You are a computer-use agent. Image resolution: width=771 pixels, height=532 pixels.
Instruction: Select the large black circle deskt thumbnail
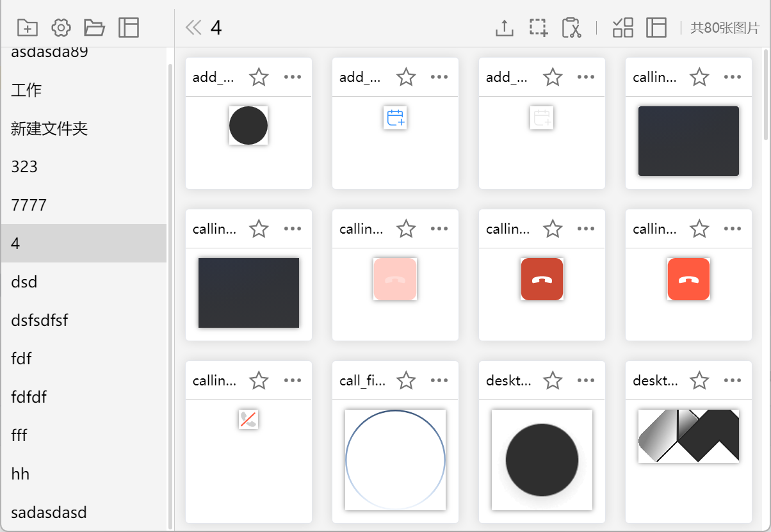pyautogui.click(x=542, y=460)
